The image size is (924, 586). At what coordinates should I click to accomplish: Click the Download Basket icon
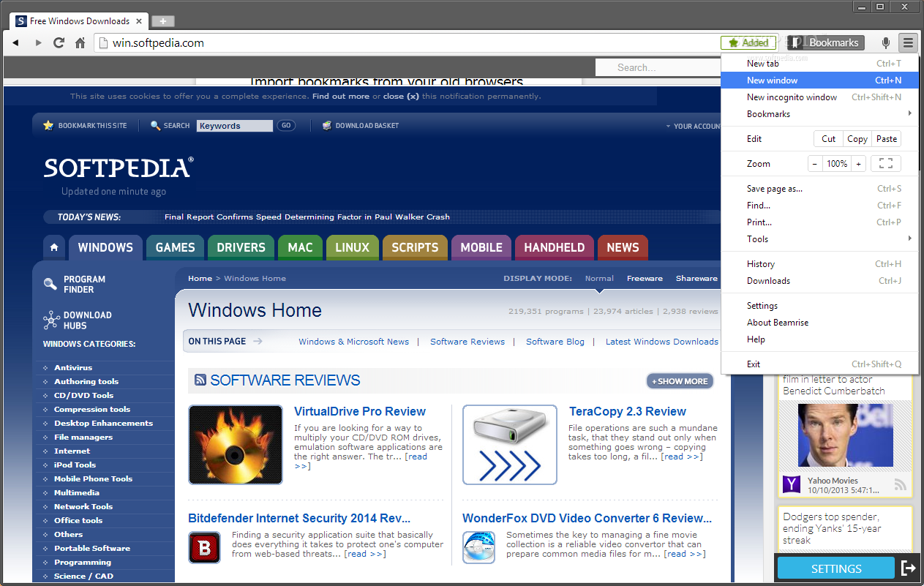(327, 126)
